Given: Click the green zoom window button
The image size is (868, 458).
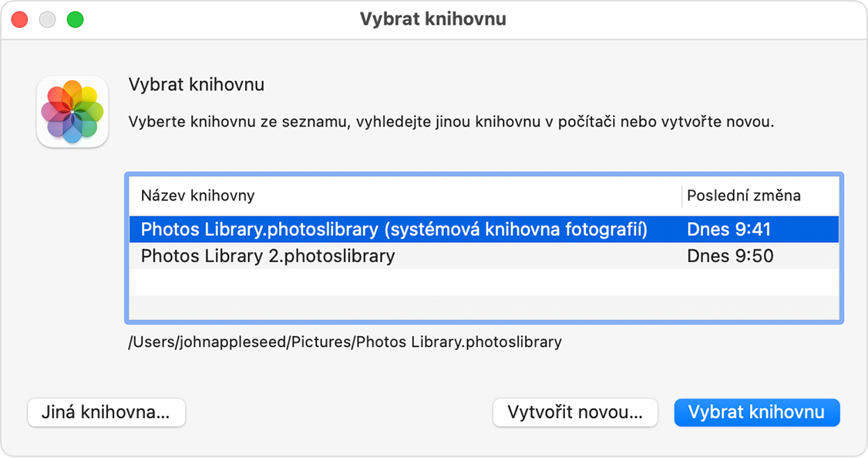Looking at the screenshot, I should coord(75,20).
